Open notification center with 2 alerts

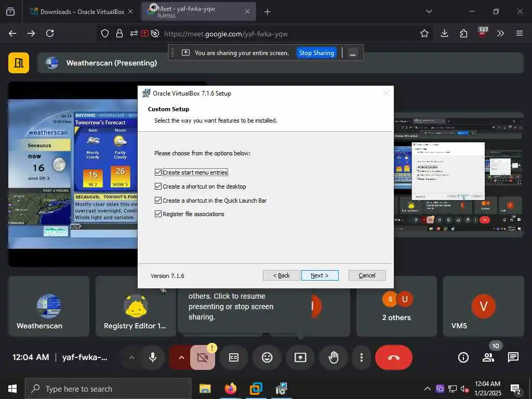click(515, 389)
